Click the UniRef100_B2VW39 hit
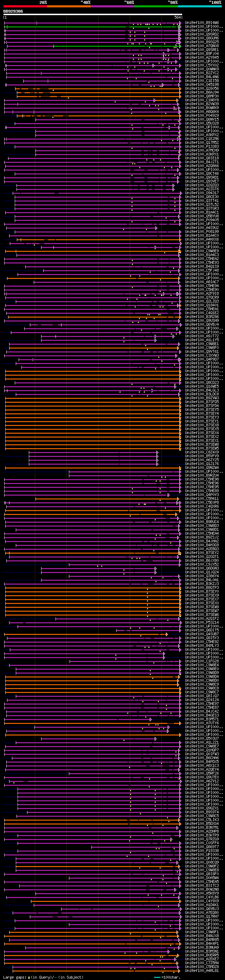The width and height of the screenshot is (225, 980). click(202, 104)
